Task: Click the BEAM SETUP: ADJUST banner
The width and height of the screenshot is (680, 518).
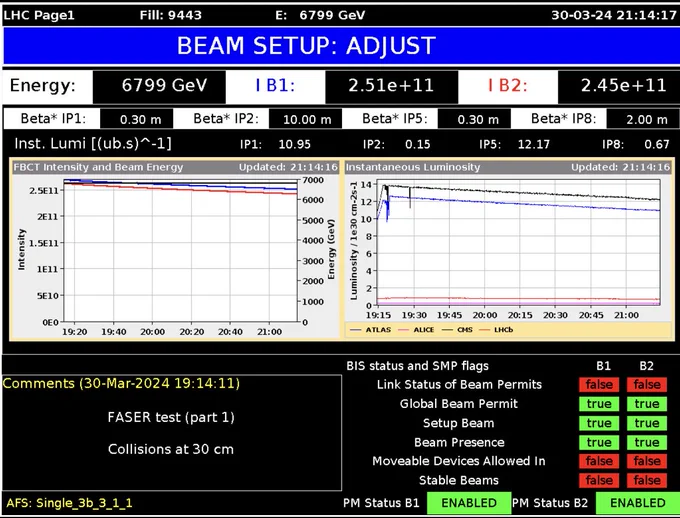Action: [341, 46]
